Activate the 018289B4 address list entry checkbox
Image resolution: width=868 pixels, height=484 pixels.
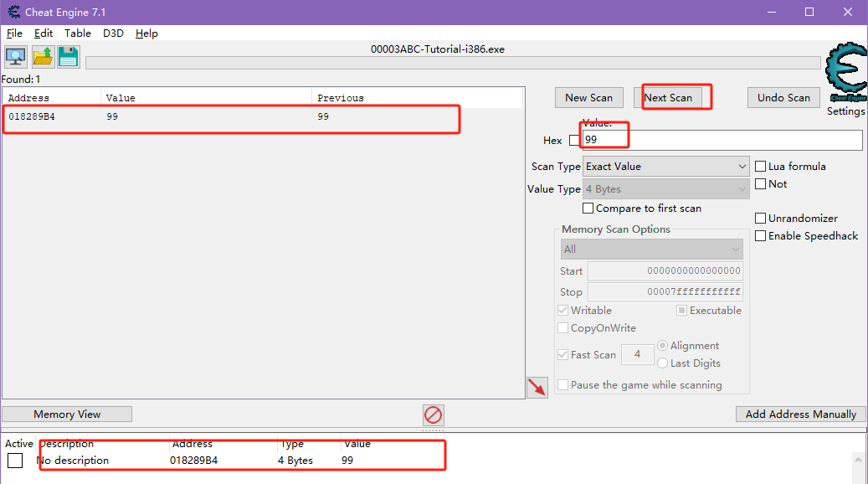point(15,461)
